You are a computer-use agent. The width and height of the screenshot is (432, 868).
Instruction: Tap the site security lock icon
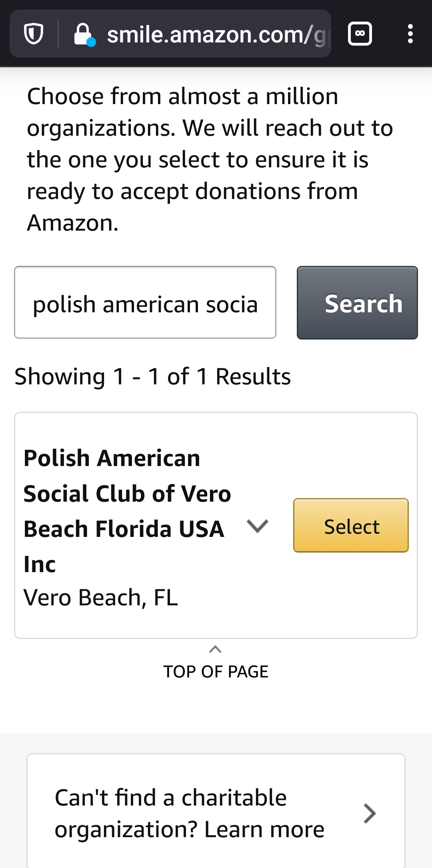[83, 34]
